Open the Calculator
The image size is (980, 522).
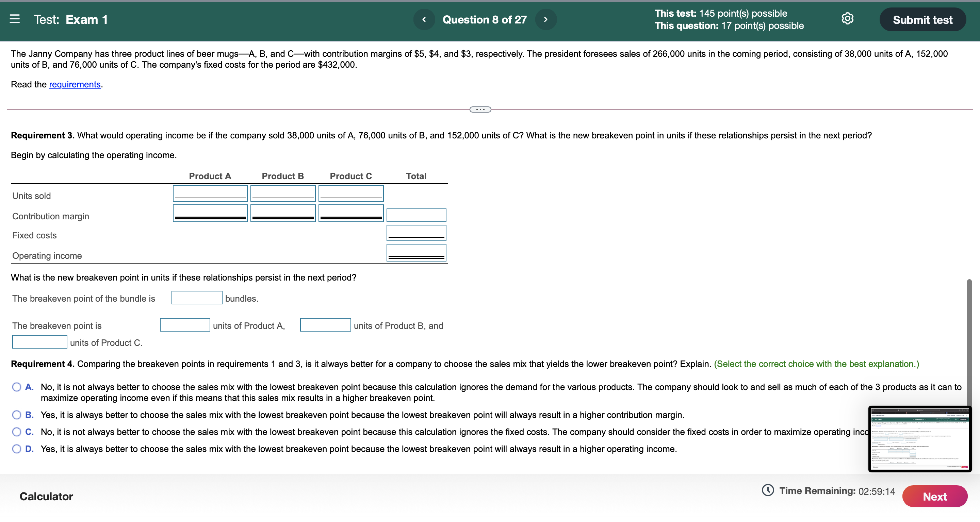[x=46, y=496]
